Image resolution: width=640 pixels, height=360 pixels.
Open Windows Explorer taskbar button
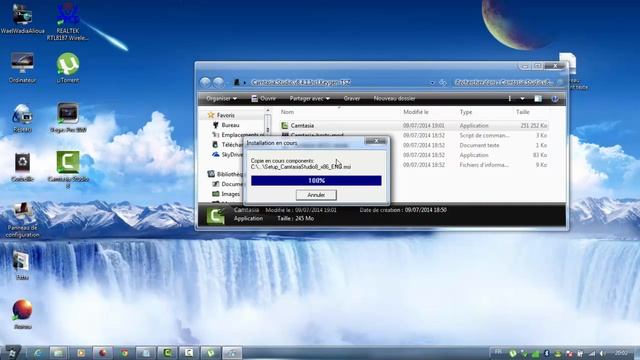coord(58,353)
